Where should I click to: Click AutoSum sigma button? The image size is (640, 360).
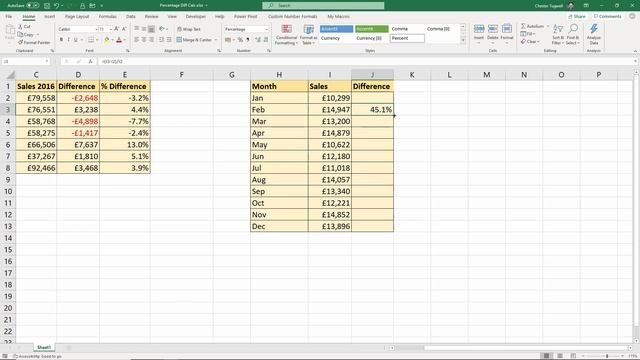532,26
